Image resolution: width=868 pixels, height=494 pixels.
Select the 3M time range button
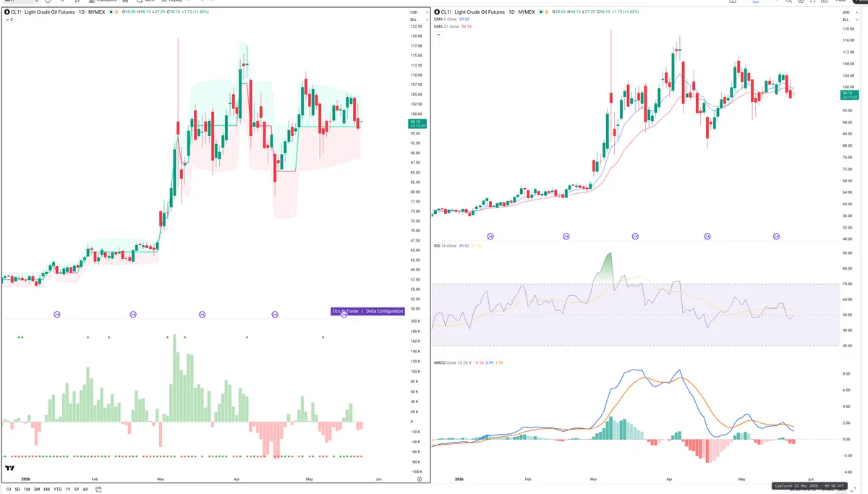[37, 490]
